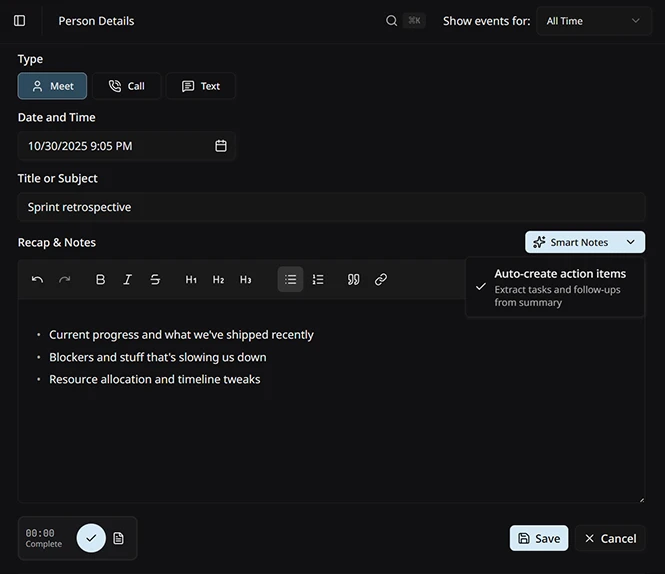
Task: Click the 'Resource allocation' bullet line
Action: click(x=154, y=379)
